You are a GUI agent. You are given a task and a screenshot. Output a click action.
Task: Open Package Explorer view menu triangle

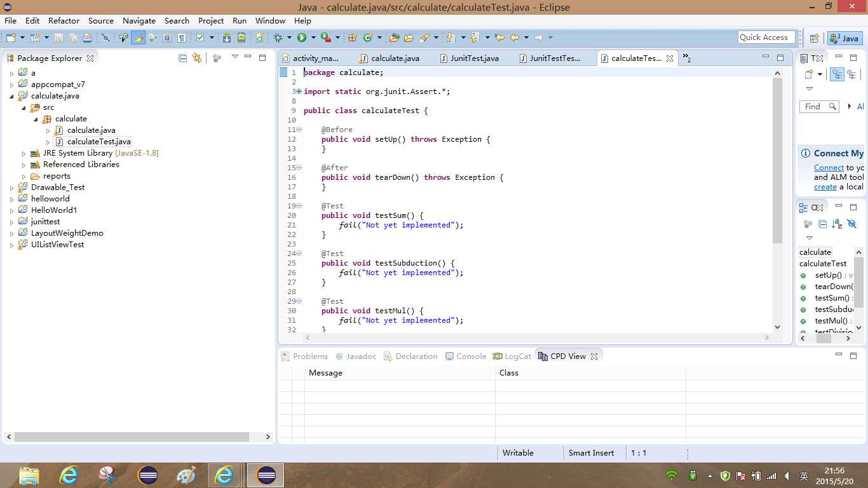pos(234,57)
